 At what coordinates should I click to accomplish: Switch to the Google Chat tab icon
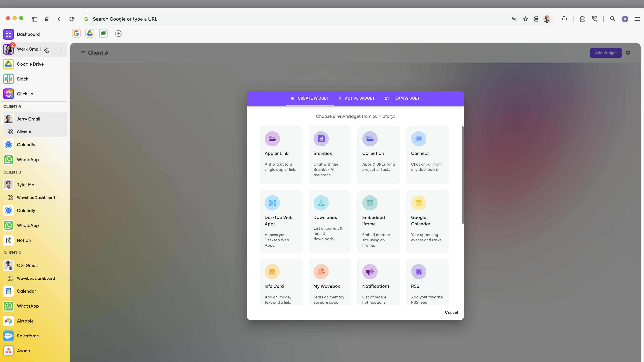click(103, 33)
